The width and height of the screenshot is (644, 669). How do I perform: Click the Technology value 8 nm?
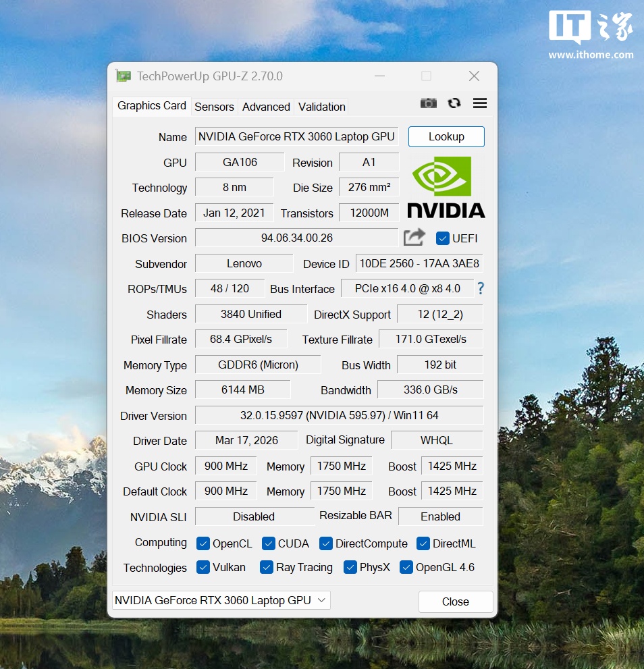pyautogui.click(x=234, y=187)
